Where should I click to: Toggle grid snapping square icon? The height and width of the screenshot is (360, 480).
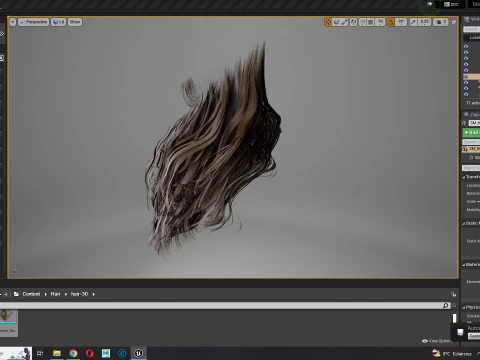371,22
